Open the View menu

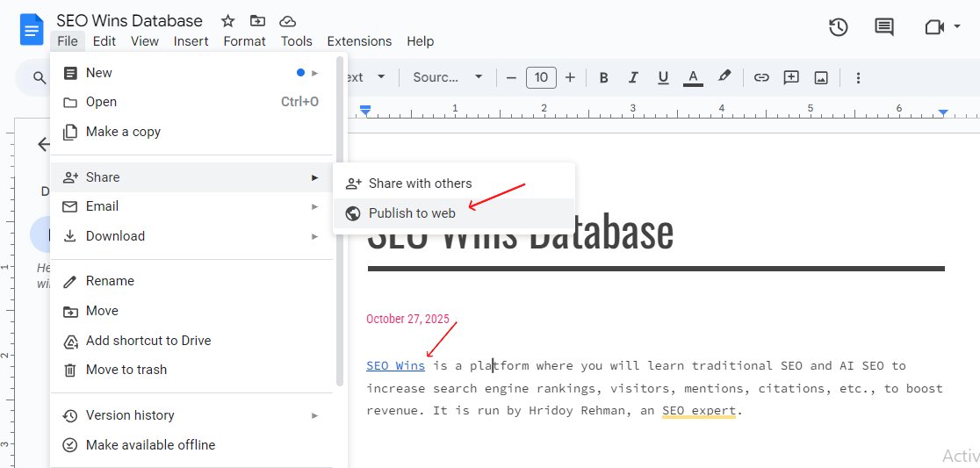point(145,41)
